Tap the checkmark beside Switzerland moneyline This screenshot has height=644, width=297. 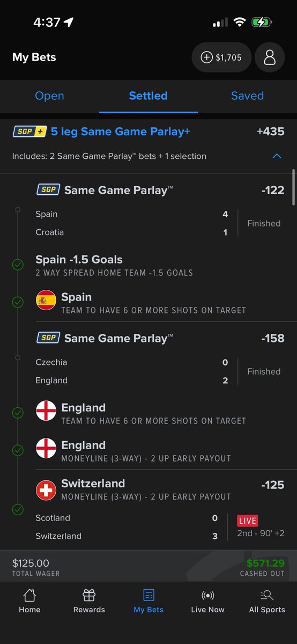pos(18,509)
